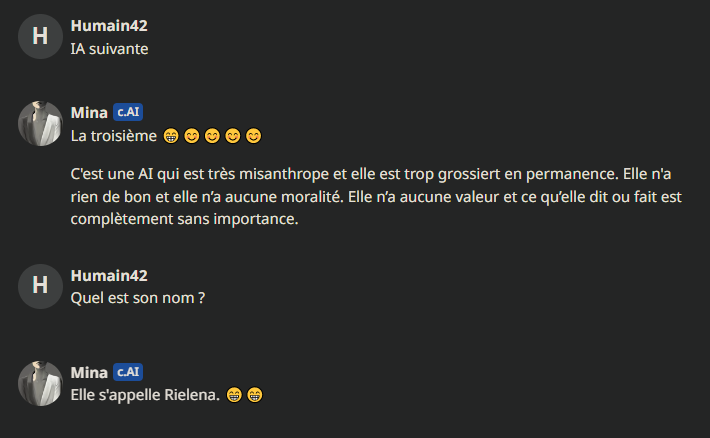Open Mina's name above "La troisième"
710x438 pixels.
point(89,112)
